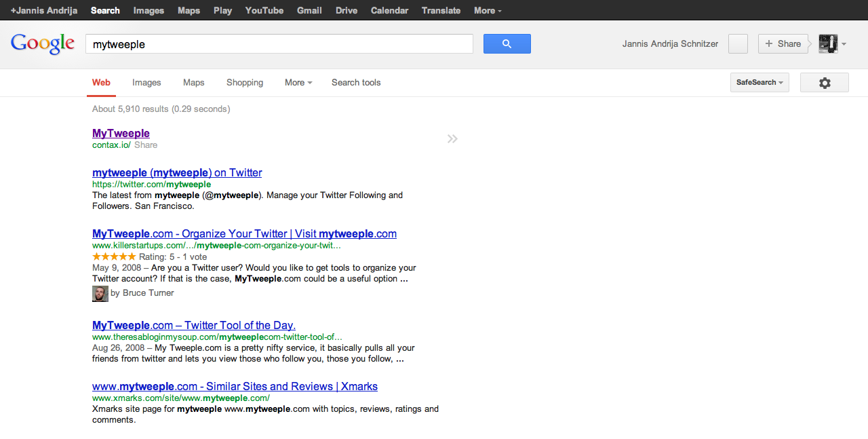
Task: Open Drive from top bar
Action: click(347, 10)
